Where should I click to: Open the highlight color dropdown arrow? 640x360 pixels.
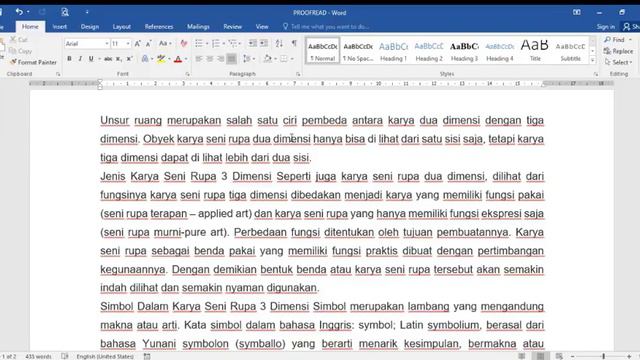tap(169, 59)
